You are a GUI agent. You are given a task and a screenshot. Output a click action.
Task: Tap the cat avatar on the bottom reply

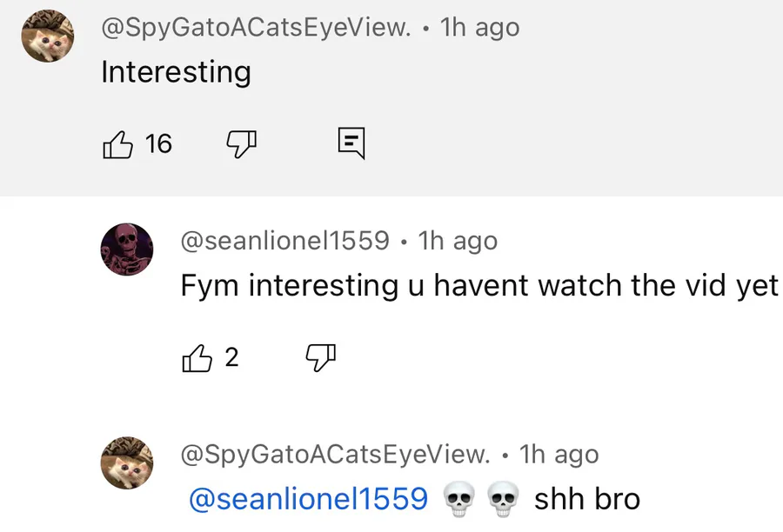[x=127, y=462]
